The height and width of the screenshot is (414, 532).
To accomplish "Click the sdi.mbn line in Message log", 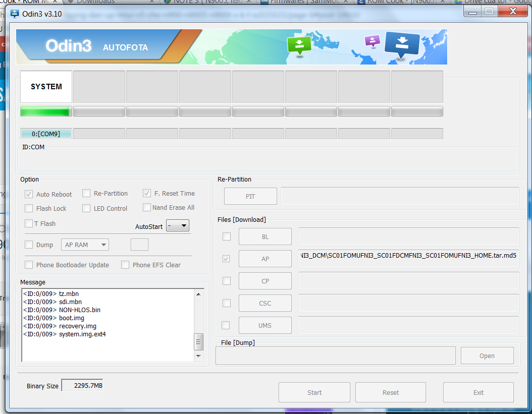I will tap(52, 302).
